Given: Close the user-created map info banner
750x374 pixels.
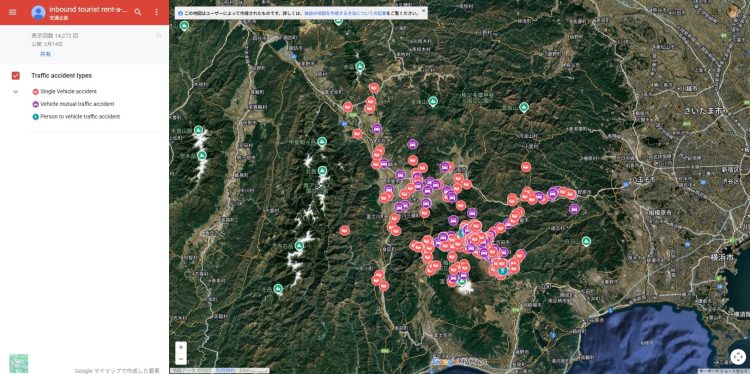Looking at the screenshot, I should [423, 10].
